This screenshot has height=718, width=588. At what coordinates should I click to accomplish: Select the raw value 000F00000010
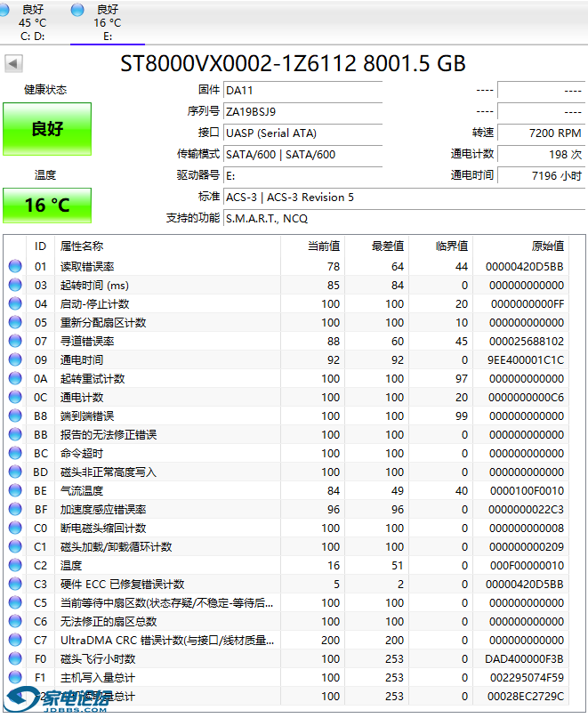tap(527, 566)
